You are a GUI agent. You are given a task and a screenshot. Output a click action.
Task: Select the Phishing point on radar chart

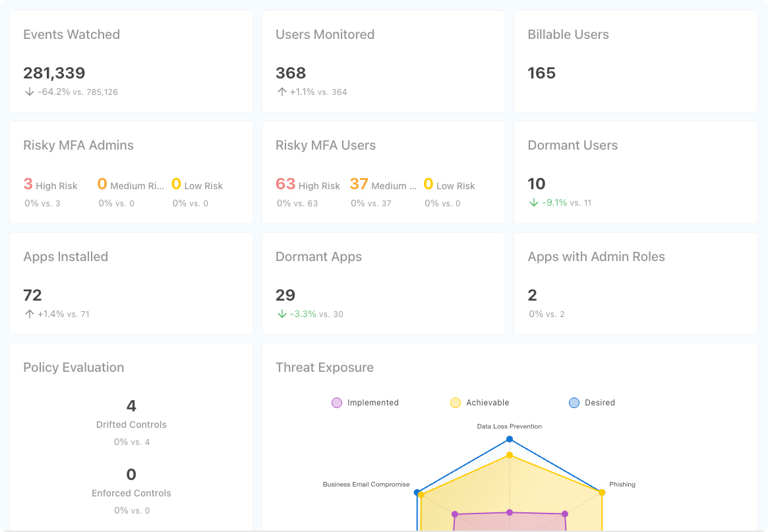(x=602, y=491)
